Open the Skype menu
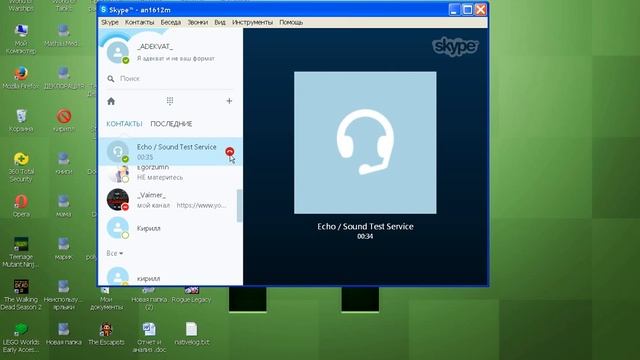This screenshot has height=360, width=640. 110,22
